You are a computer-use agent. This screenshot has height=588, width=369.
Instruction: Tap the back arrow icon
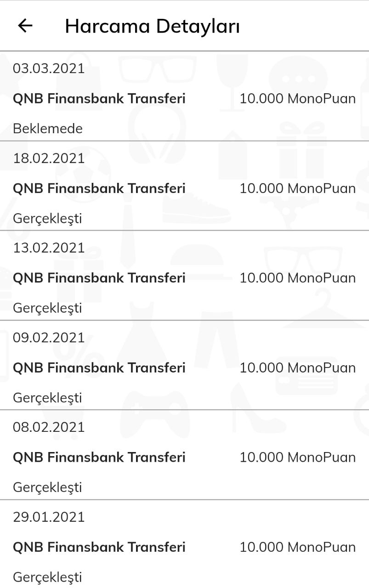tap(25, 26)
